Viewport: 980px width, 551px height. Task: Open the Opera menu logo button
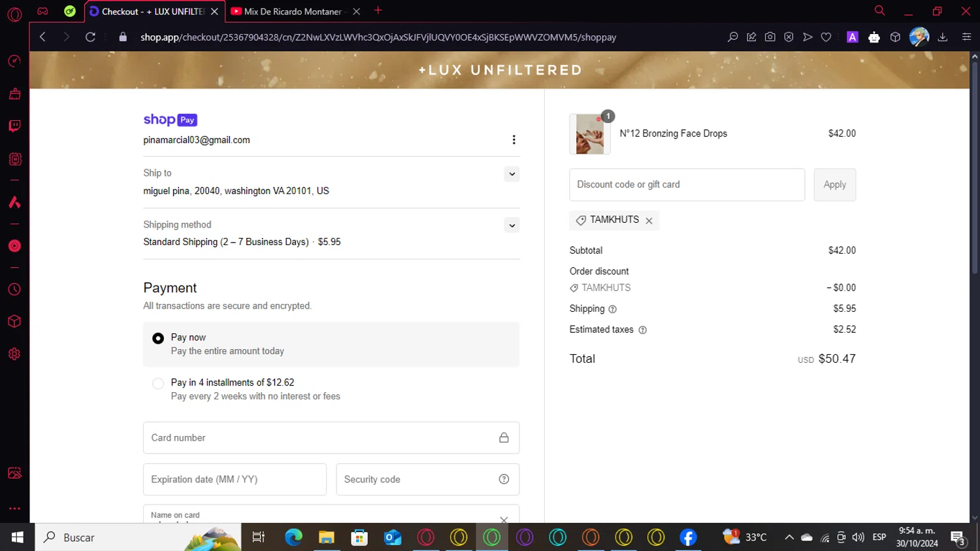click(14, 14)
